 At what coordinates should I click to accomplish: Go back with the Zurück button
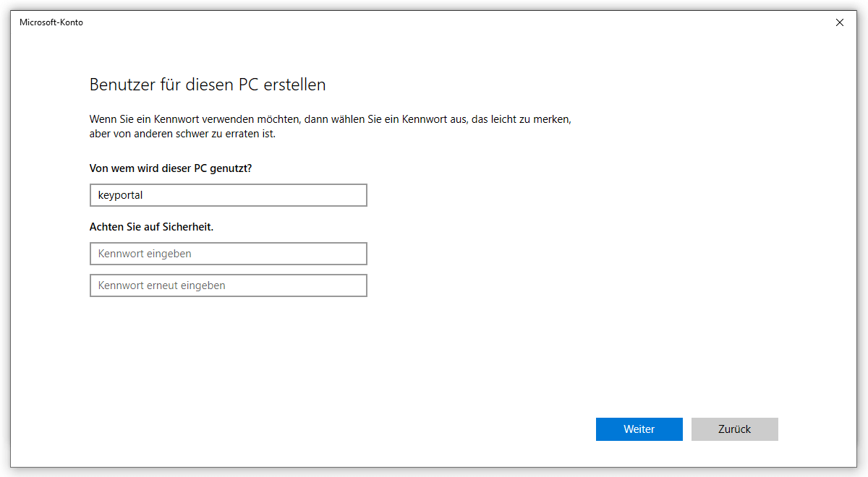pyautogui.click(x=735, y=429)
